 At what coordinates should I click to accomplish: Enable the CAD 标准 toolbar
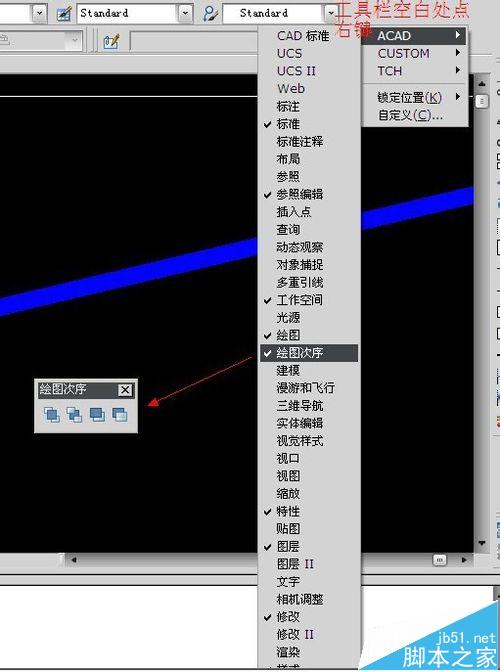pyautogui.click(x=309, y=36)
